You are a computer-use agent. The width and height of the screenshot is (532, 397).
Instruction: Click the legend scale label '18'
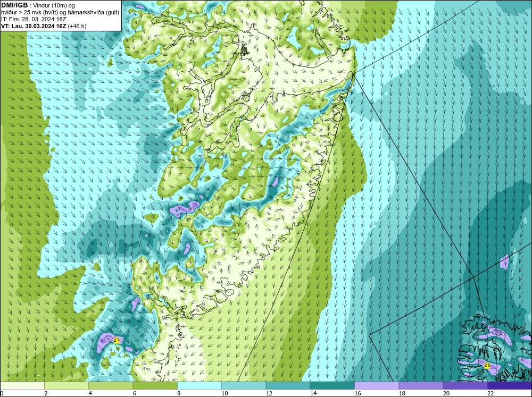pos(401,393)
